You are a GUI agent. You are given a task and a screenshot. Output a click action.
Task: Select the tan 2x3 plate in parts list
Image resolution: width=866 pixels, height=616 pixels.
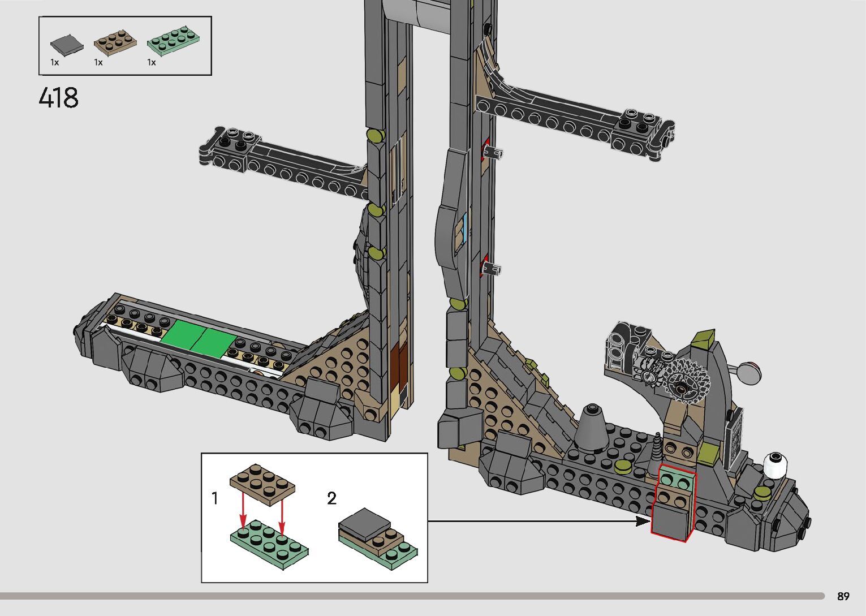point(115,42)
